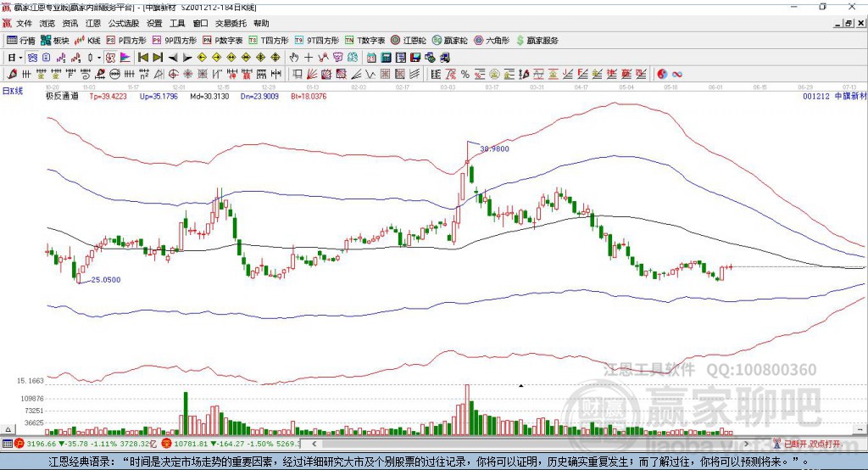Click the 10781.81 index status entry
The width and height of the screenshot is (868, 470).
pos(231,444)
